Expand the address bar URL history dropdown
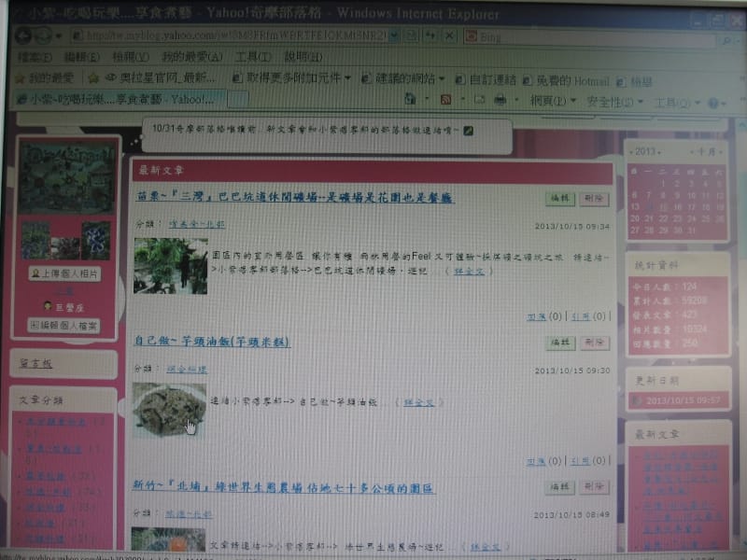The height and width of the screenshot is (560, 747). coord(394,35)
